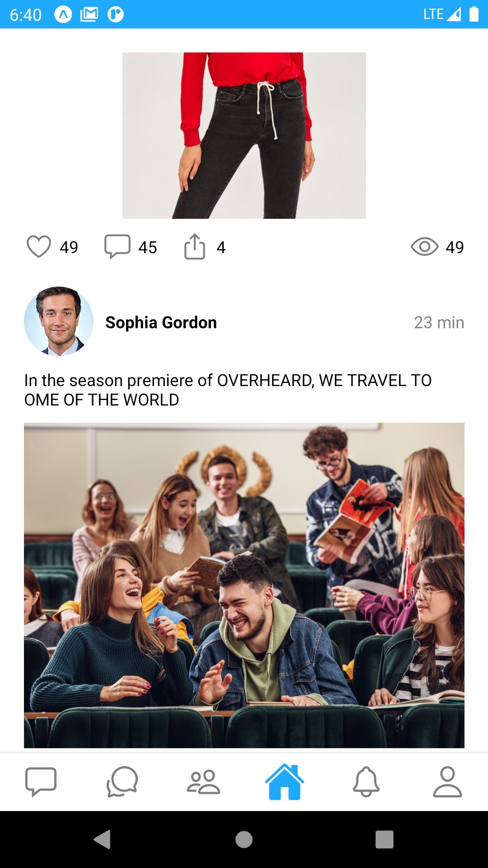Open the red sweater fashion photo

pos(244,136)
